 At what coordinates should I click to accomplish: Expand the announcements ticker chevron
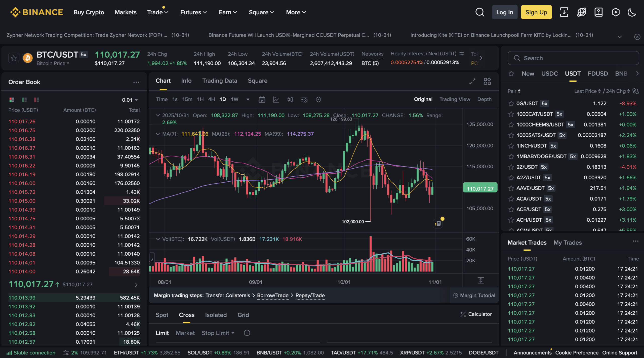[x=620, y=37]
